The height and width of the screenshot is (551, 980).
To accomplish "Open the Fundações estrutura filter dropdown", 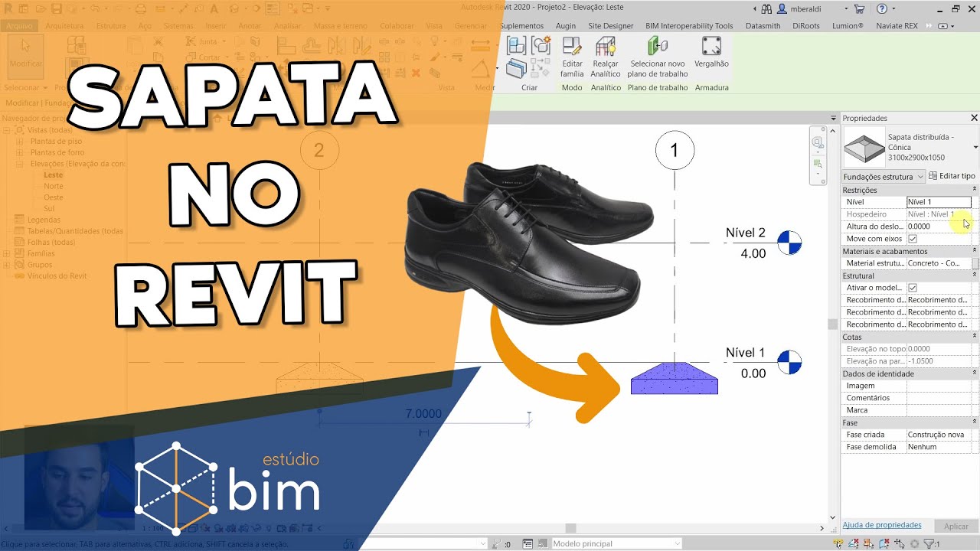I will click(884, 176).
